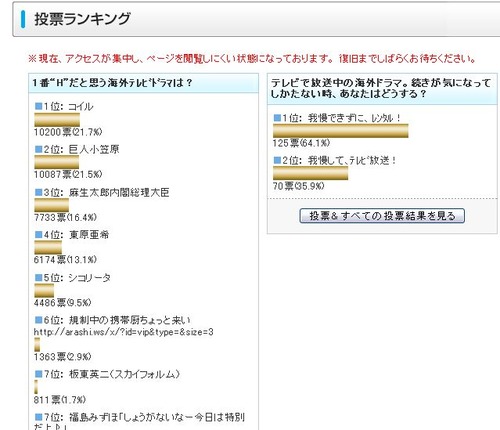Image resolution: width=500 pixels, height=430 pixels.
Task: Select blue bullet for 5位 シコリータ
Action: [39, 278]
